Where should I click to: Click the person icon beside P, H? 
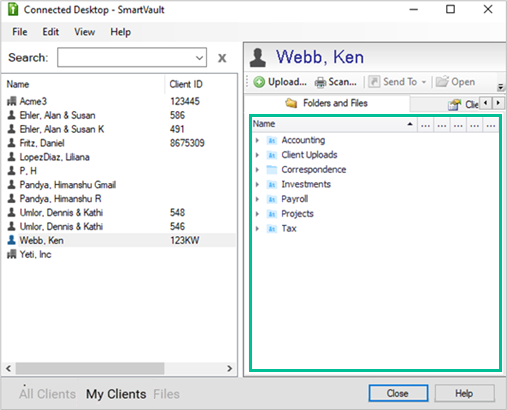[x=12, y=171]
